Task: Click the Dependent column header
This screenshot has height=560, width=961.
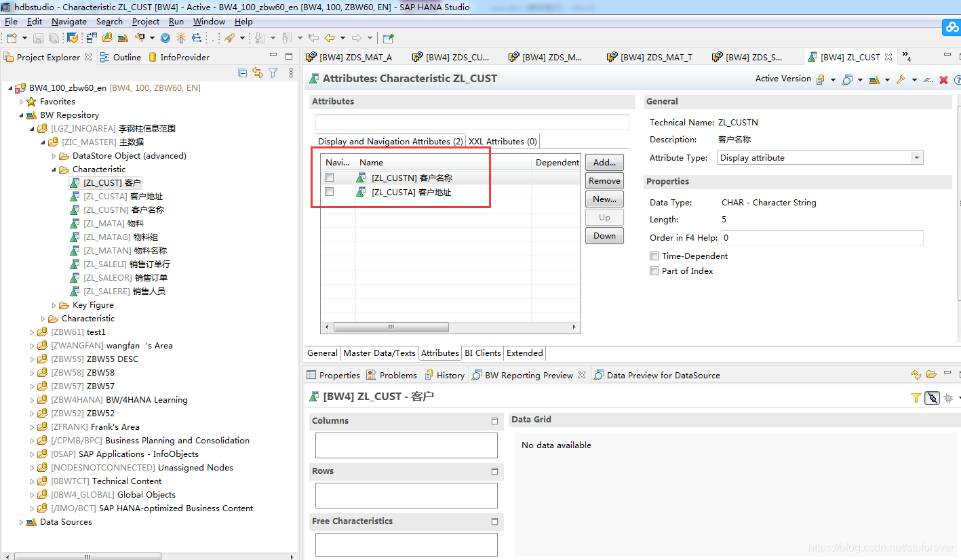Action: pyautogui.click(x=557, y=163)
